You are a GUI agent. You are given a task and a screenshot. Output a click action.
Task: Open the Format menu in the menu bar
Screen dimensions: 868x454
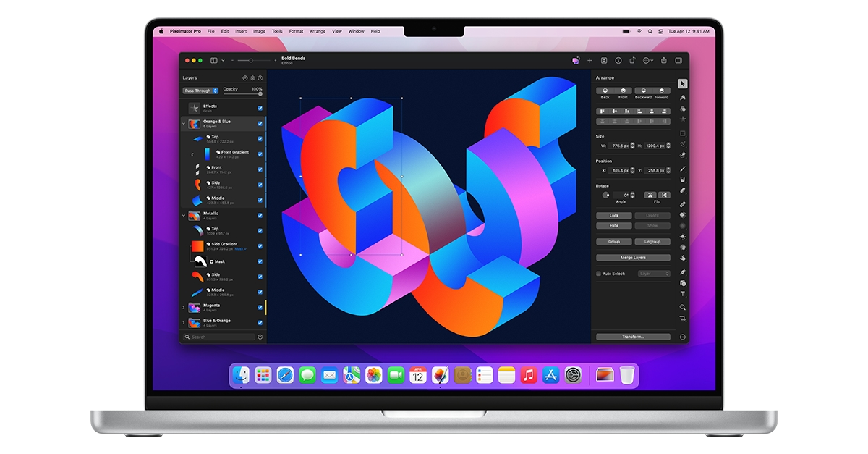click(x=296, y=31)
